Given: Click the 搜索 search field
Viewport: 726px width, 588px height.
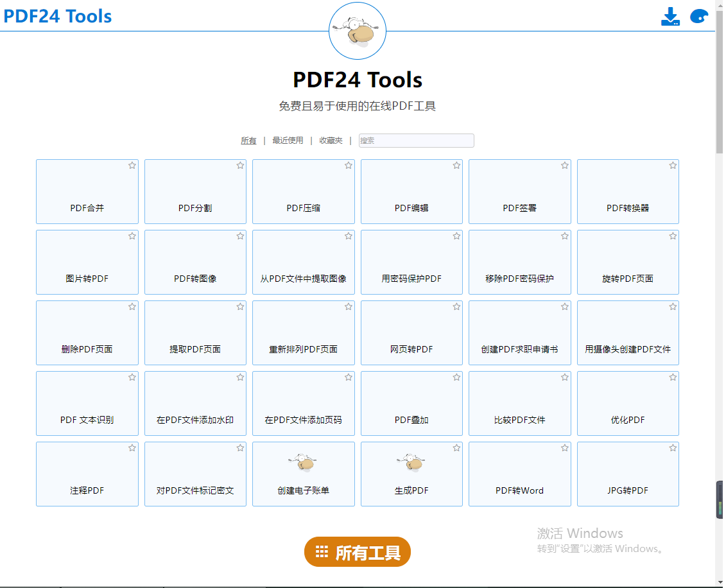Looking at the screenshot, I should (x=416, y=141).
